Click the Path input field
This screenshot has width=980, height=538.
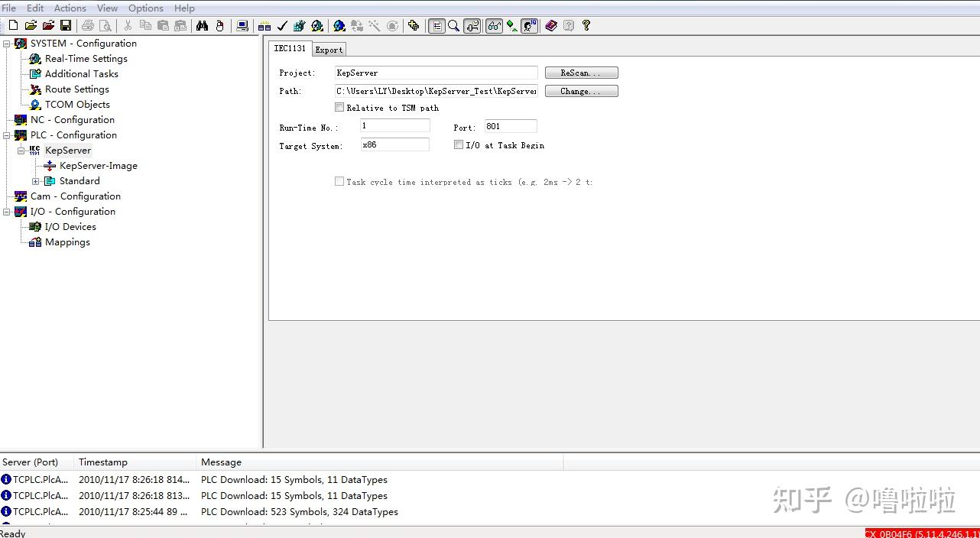[436, 91]
